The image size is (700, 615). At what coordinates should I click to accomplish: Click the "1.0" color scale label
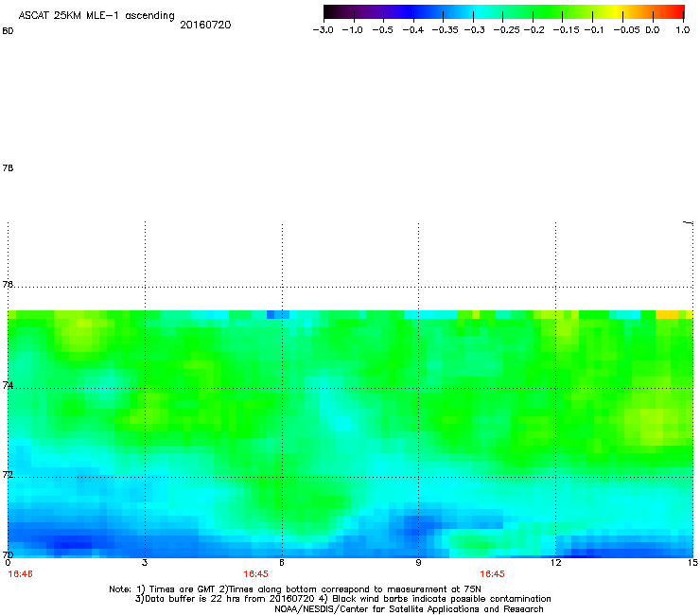point(683,30)
